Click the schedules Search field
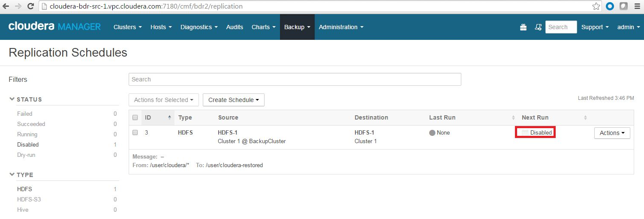Image resolution: width=644 pixels, height=219 pixels. click(x=295, y=79)
